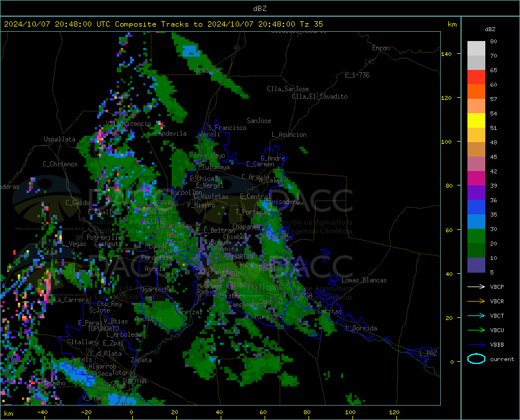
Task: Click the white VBCP arrow legend icon
Action: click(x=476, y=287)
